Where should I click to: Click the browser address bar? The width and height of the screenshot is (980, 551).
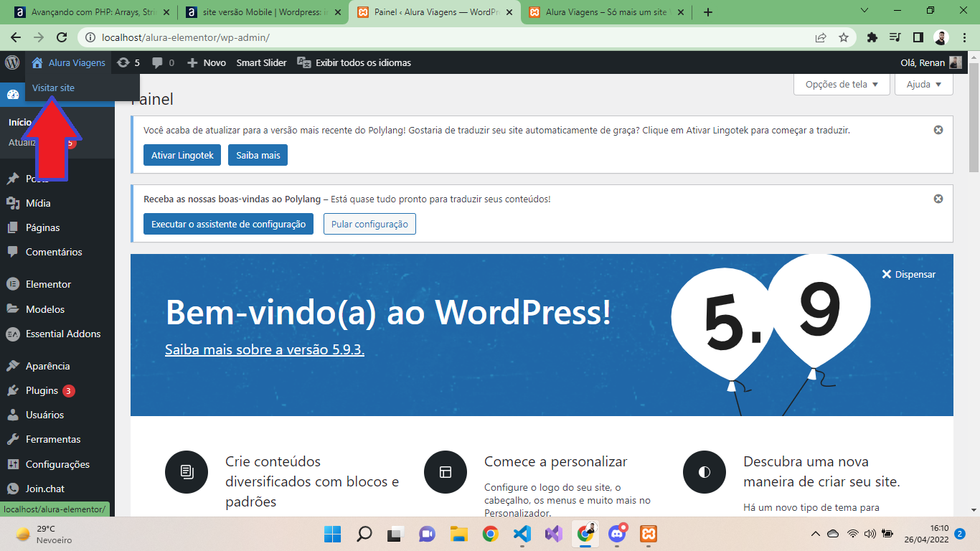tap(452, 37)
